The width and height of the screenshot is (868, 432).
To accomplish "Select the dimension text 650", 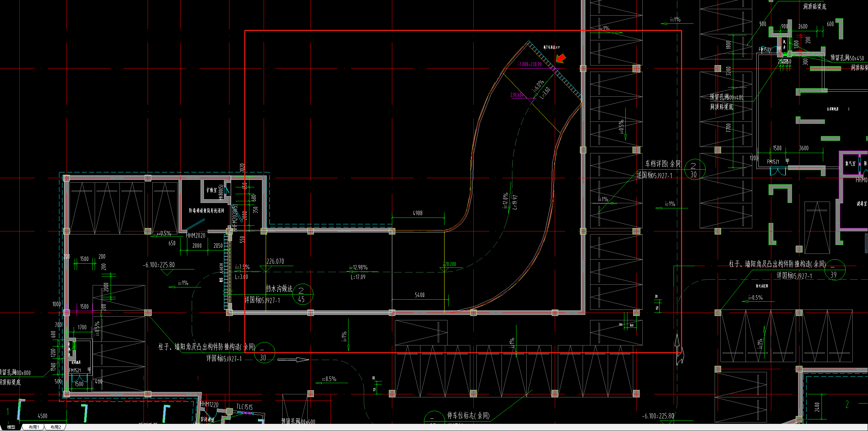I will tap(172, 243).
